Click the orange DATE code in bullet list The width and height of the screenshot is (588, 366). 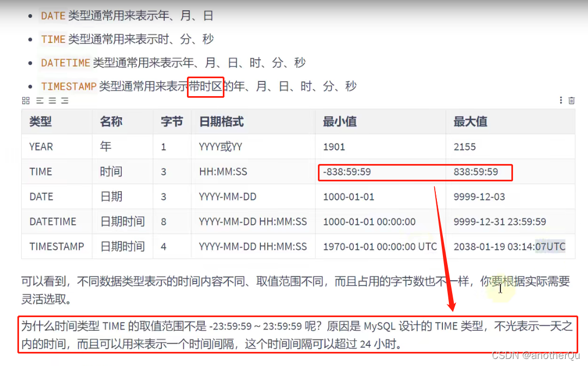pos(53,16)
